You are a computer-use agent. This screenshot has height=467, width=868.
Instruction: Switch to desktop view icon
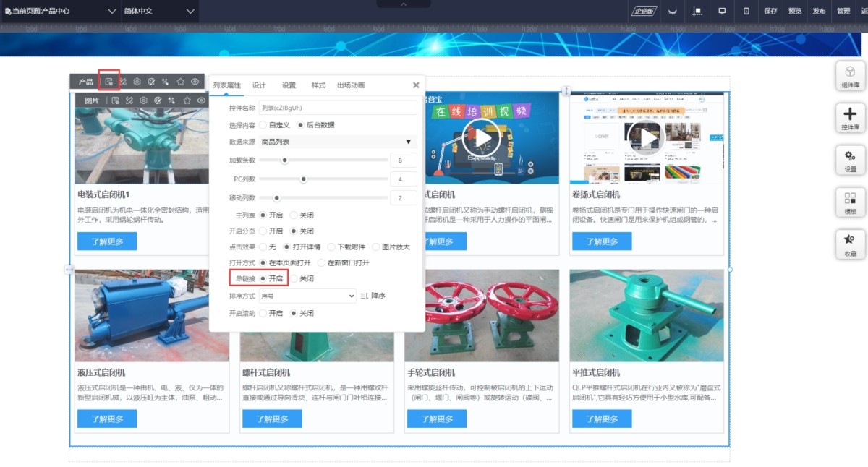click(x=722, y=11)
